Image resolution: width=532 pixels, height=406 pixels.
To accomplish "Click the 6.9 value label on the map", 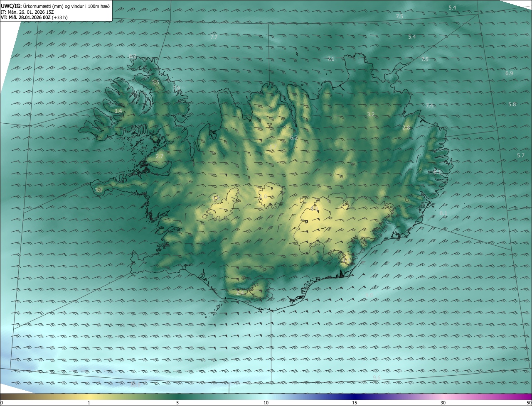I will pos(509,73).
